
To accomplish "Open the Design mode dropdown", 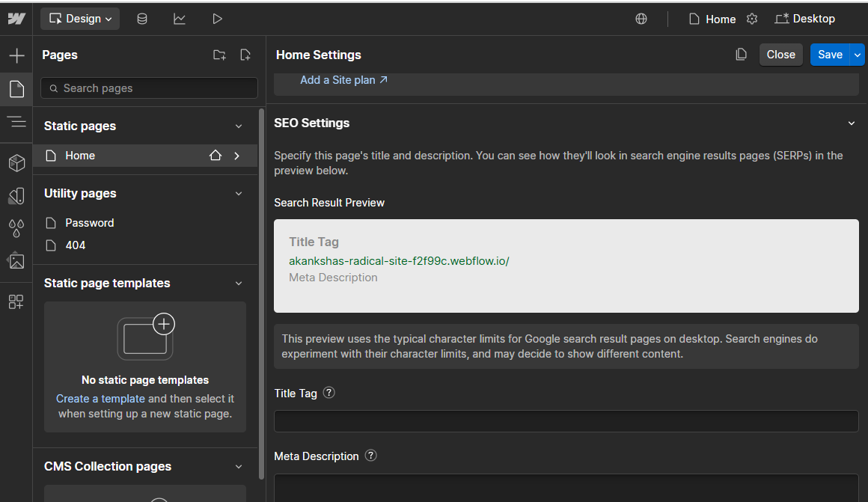I will coord(81,19).
